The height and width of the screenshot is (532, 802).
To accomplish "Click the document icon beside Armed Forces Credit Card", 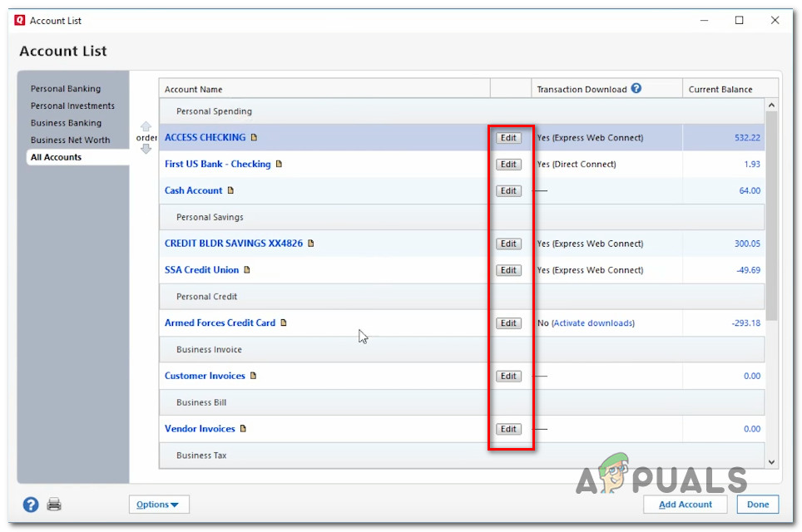I will click(x=282, y=323).
